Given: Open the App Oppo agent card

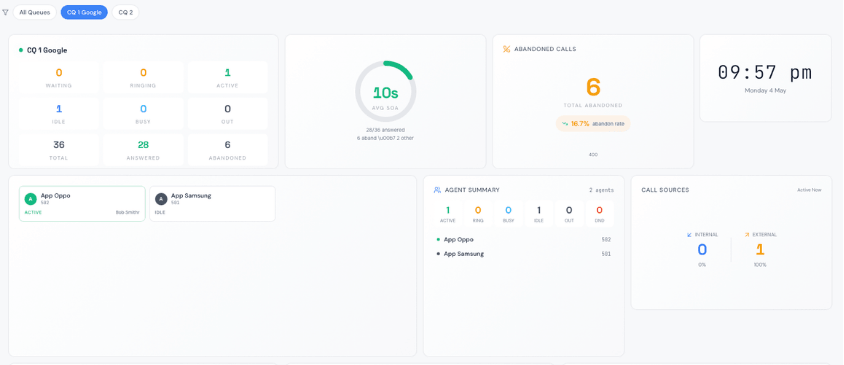Looking at the screenshot, I should [82, 204].
